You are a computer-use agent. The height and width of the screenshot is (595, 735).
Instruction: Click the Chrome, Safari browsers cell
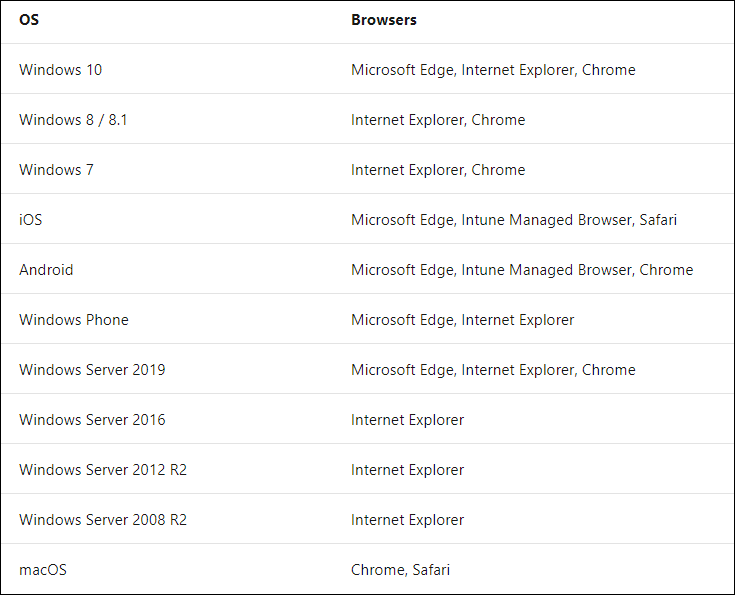coord(400,570)
